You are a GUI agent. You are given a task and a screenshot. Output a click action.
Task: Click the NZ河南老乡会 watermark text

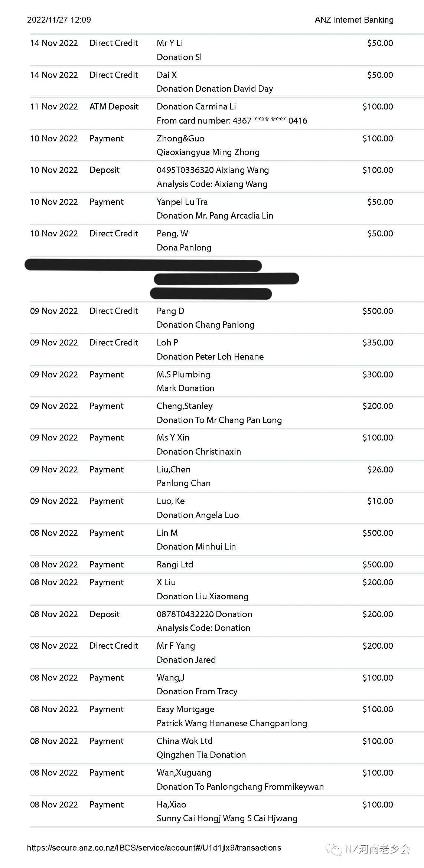point(377,849)
